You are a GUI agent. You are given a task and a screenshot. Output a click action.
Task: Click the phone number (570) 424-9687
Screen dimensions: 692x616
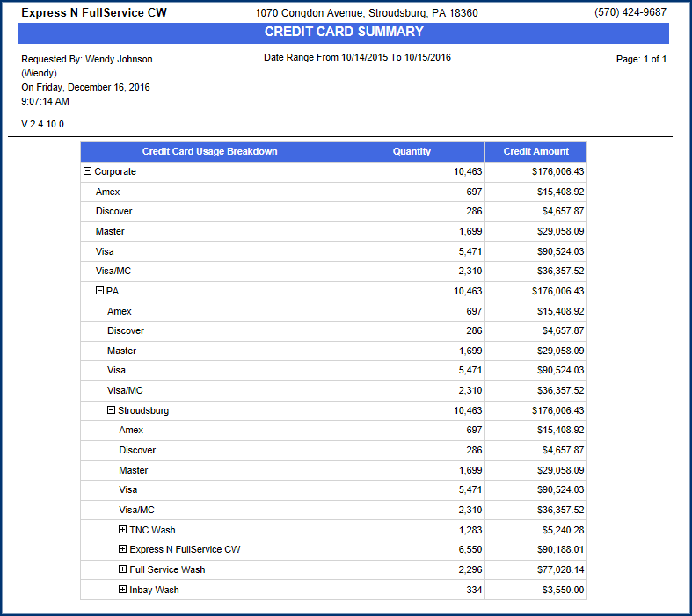pyautogui.click(x=630, y=13)
